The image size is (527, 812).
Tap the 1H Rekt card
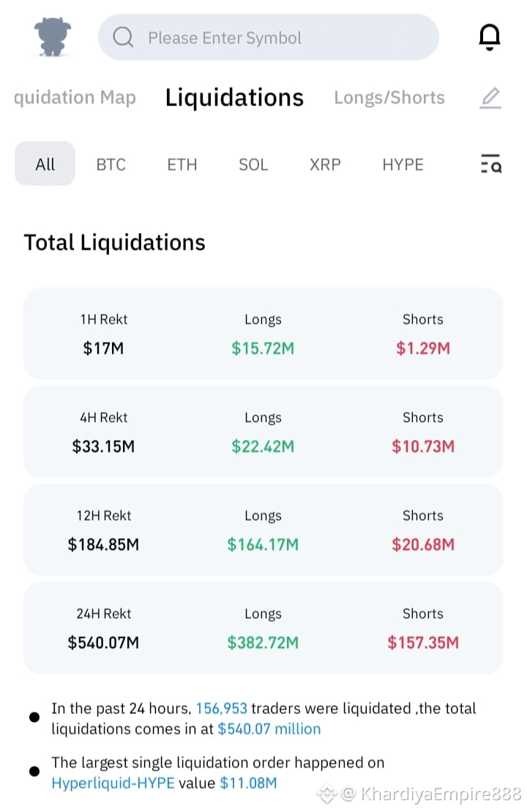point(263,333)
